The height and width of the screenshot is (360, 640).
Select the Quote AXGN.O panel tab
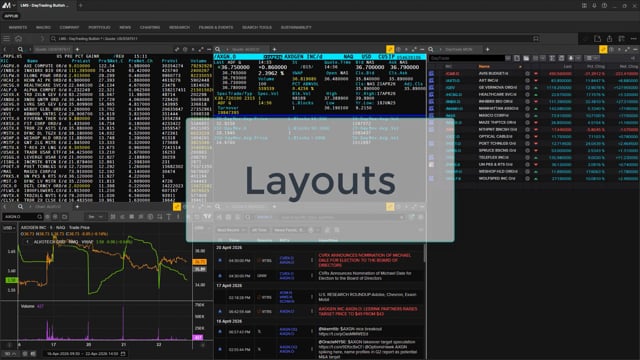(246, 49)
